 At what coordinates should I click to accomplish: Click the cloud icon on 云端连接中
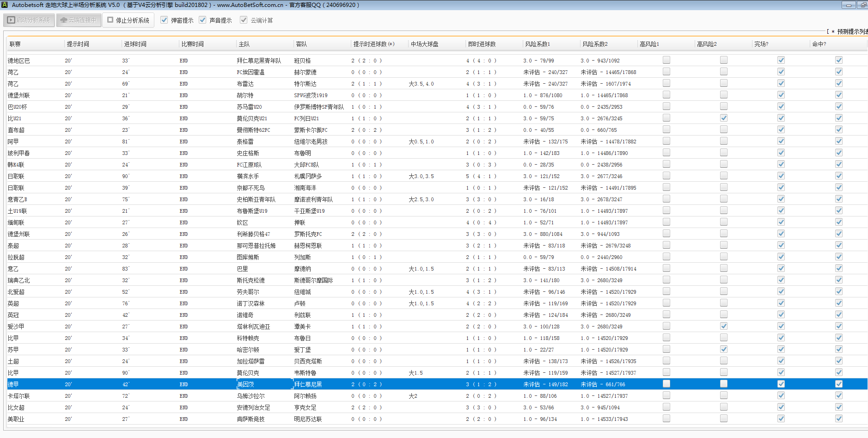64,20
